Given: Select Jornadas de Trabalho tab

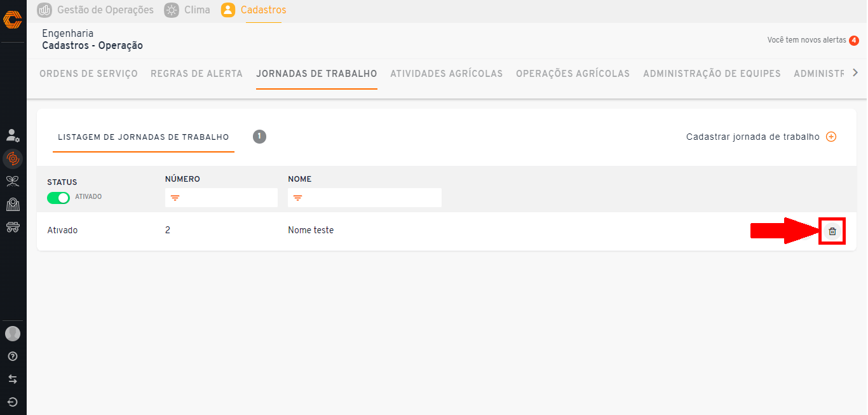Looking at the screenshot, I should (x=316, y=74).
